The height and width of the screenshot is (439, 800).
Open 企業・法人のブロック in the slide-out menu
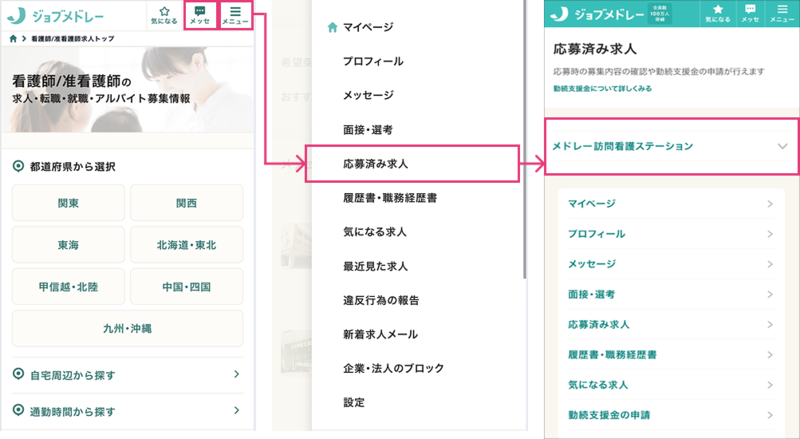coord(393,369)
